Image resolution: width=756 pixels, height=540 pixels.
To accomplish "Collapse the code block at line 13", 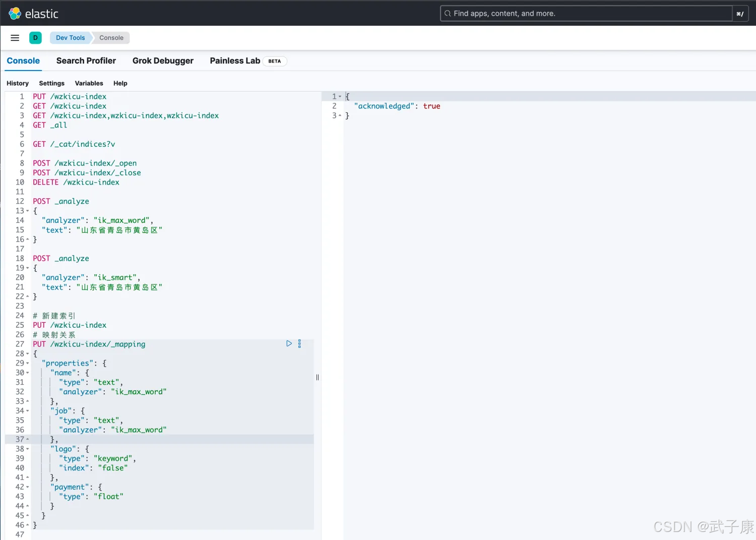I will [28, 211].
